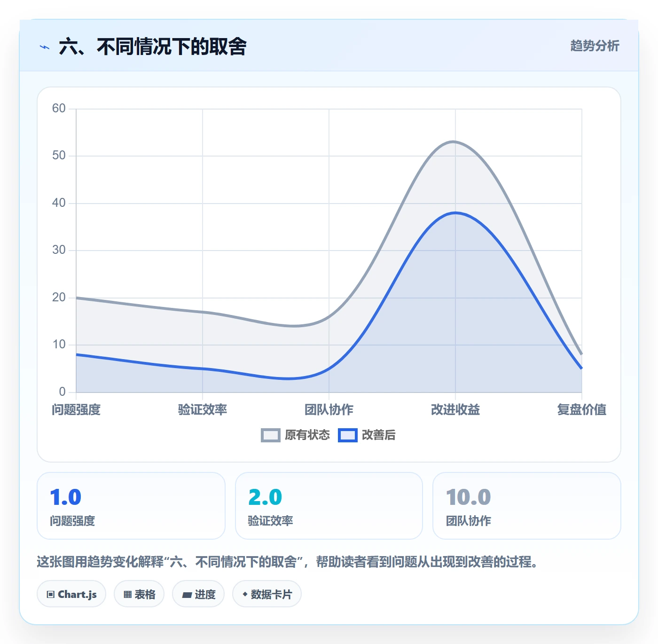Image resolution: width=658 pixels, height=644 pixels.
Task: Click the Chart.js tag
Action: click(x=71, y=594)
